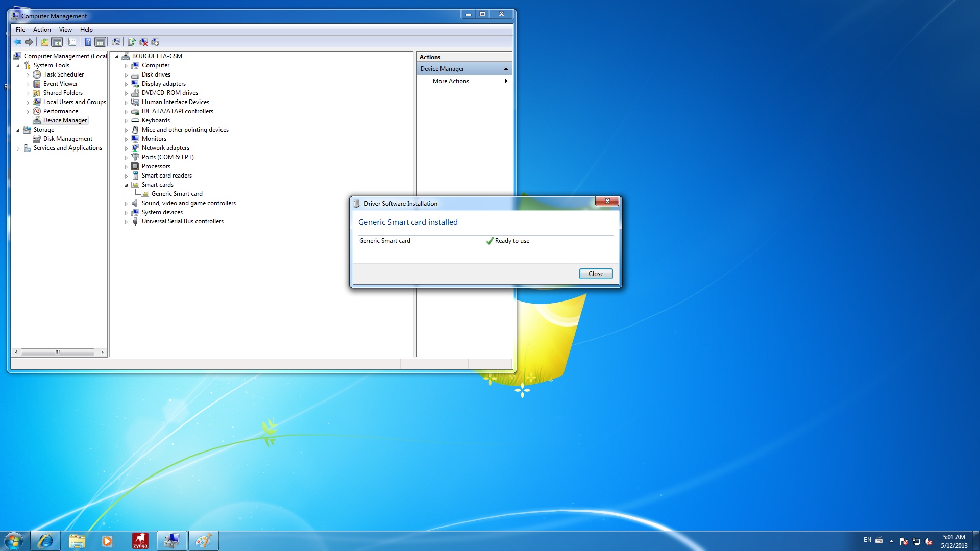Click the console tree horizontal scrollbar thumb

58,352
